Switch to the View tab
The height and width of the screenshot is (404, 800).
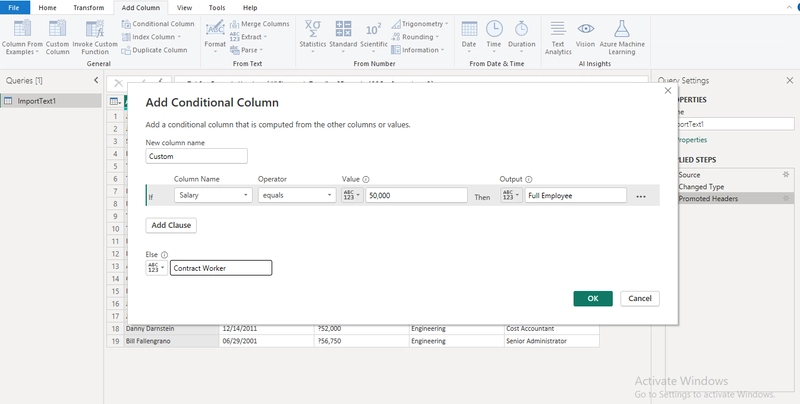click(x=184, y=8)
